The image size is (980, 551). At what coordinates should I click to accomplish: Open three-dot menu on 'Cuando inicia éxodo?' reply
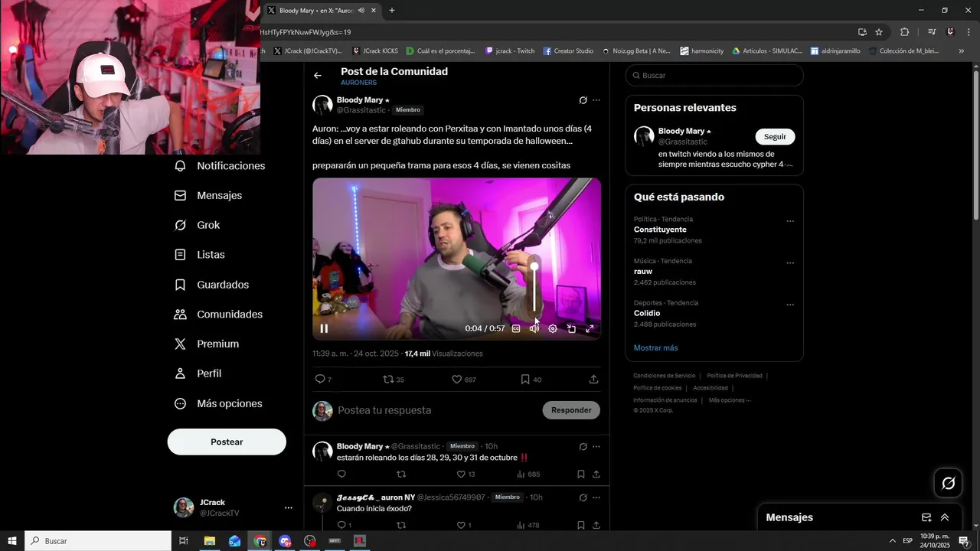coord(596,497)
